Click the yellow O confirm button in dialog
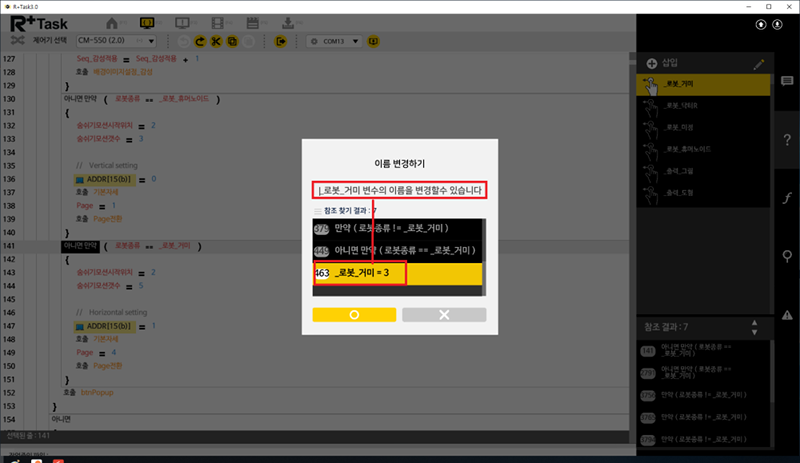 [x=354, y=314]
